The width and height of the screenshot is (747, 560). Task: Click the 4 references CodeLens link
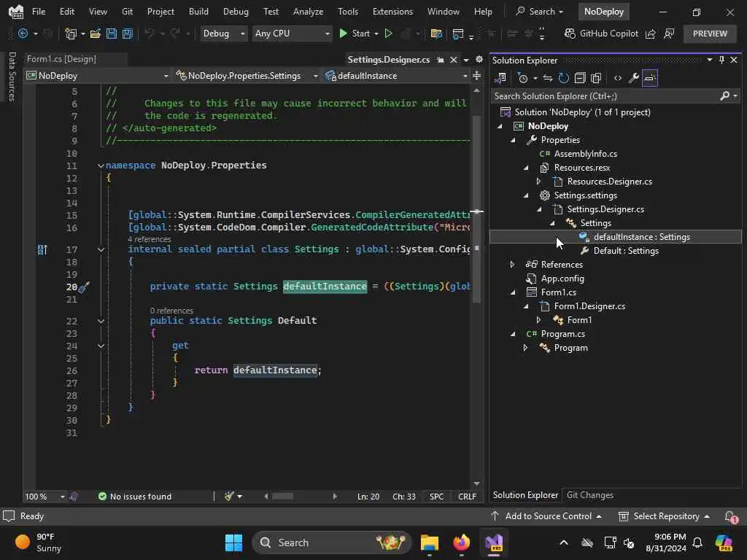coord(149,239)
